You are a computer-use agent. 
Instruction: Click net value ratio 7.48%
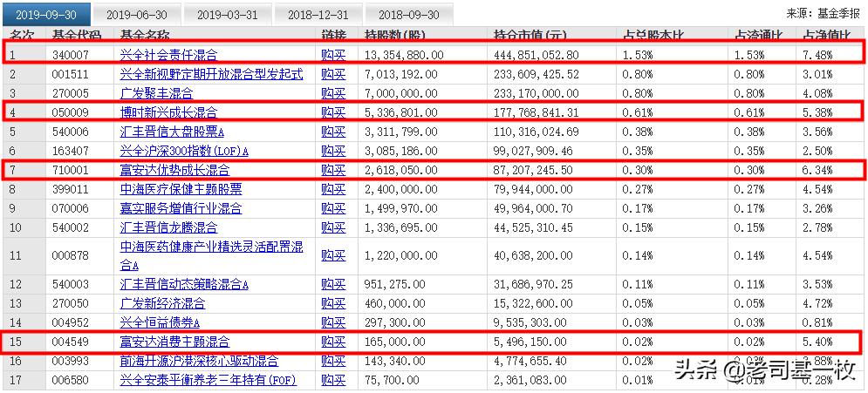(817, 55)
